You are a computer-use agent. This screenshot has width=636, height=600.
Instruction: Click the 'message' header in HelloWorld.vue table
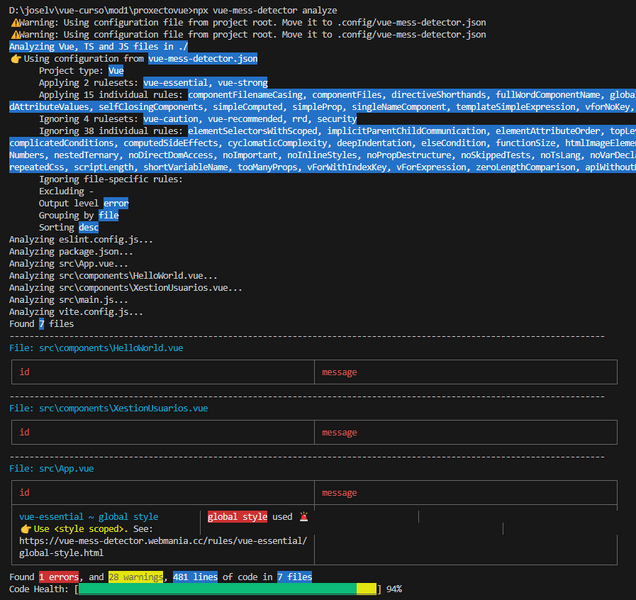coord(339,372)
